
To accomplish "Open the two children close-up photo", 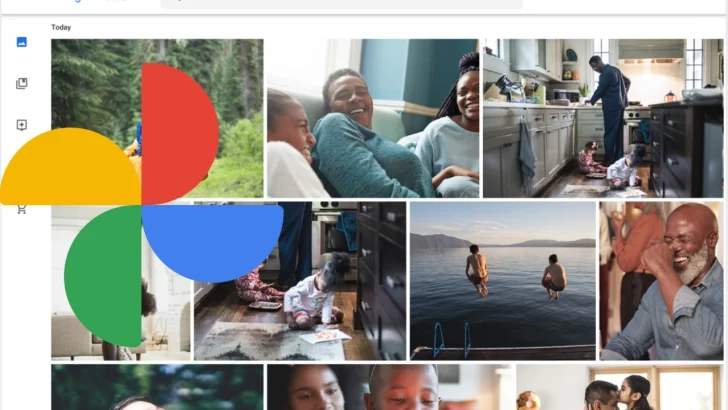I will tap(390, 387).
